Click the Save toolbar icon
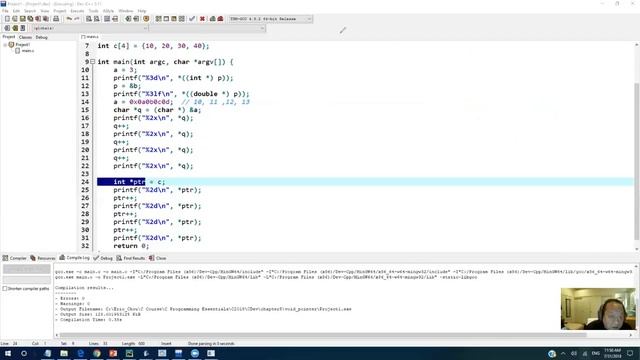Viewport: 640px width, 360px height. coord(22,19)
